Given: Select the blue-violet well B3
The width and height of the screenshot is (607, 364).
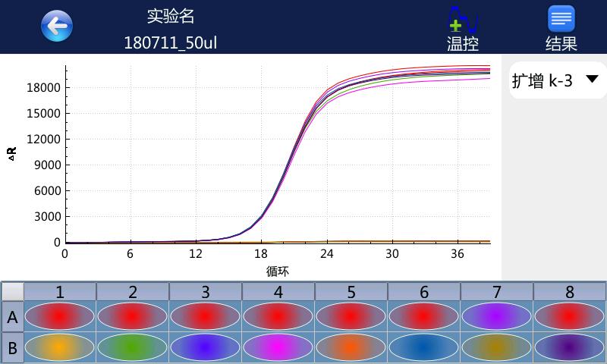Looking at the screenshot, I should [x=206, y=347].
